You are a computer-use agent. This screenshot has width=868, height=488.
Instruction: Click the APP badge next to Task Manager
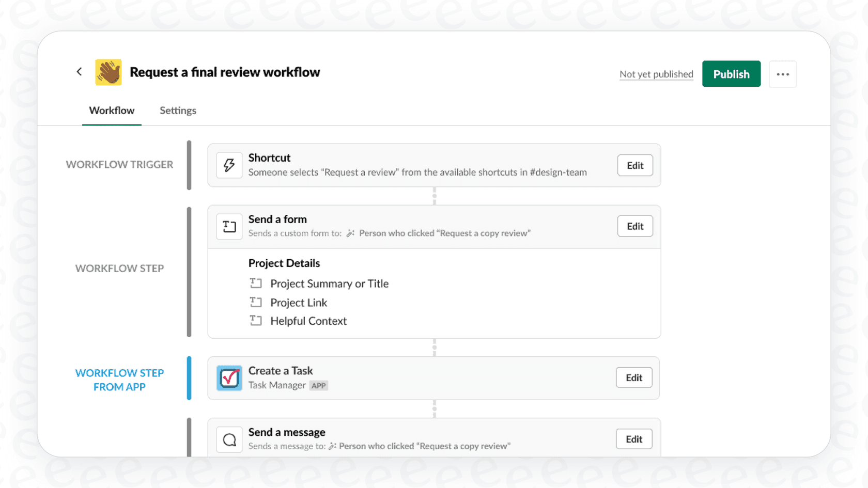(319, 385)
